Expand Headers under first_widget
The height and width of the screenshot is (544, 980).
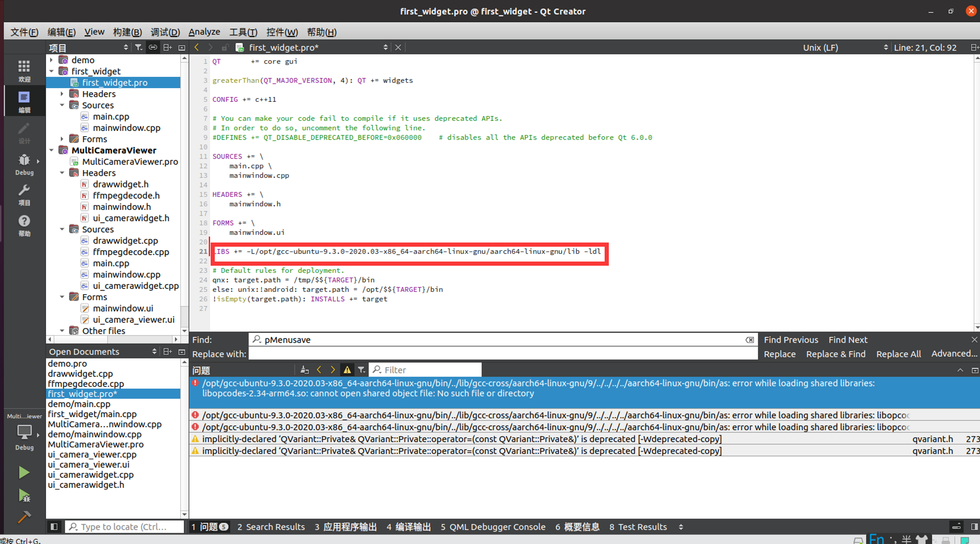[x=62, y=94]
